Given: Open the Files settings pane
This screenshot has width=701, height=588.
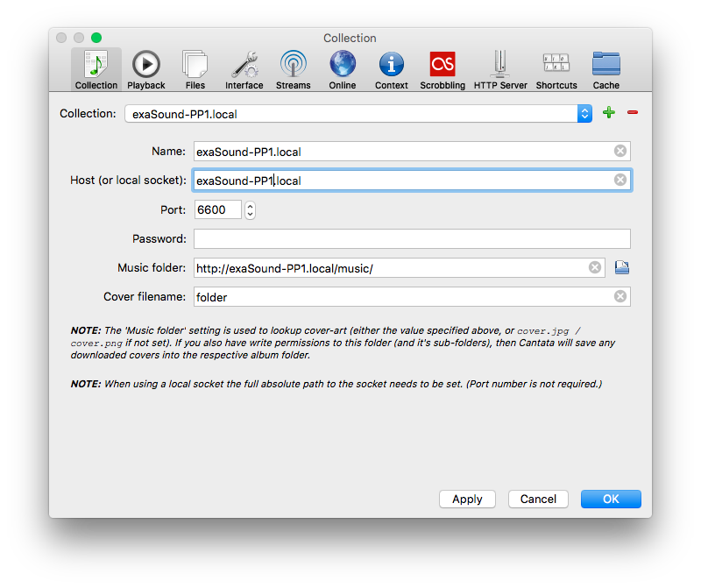Looking at the screenshot, I should point(195,70).
